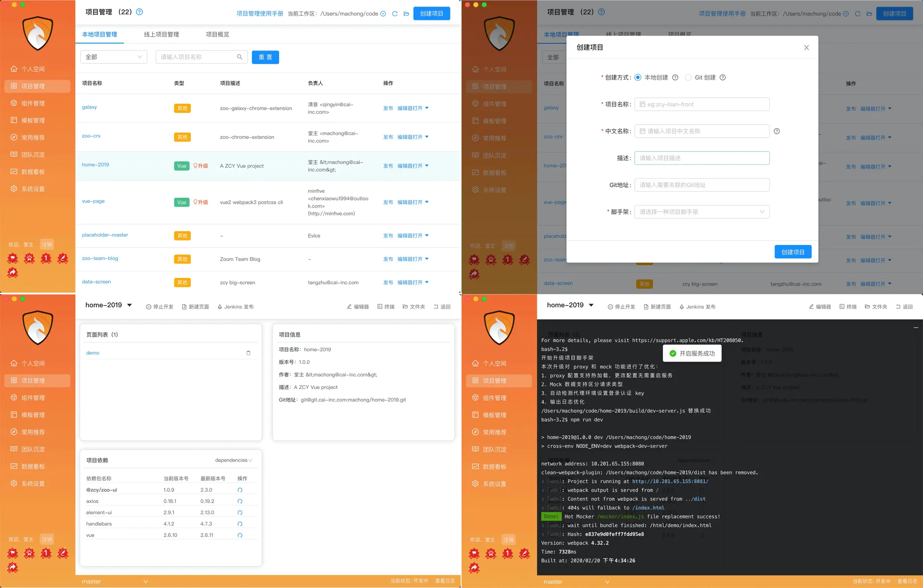The image size is (923, 588).
Task: Click 发布 link for data-screen row
Action: 388,282
